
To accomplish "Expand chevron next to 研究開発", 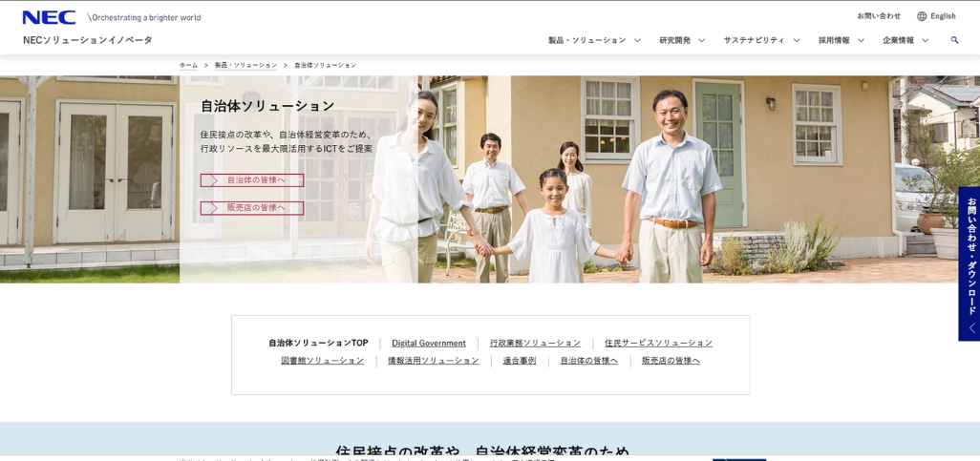I will pyautogui.click(x=701, y=40).
